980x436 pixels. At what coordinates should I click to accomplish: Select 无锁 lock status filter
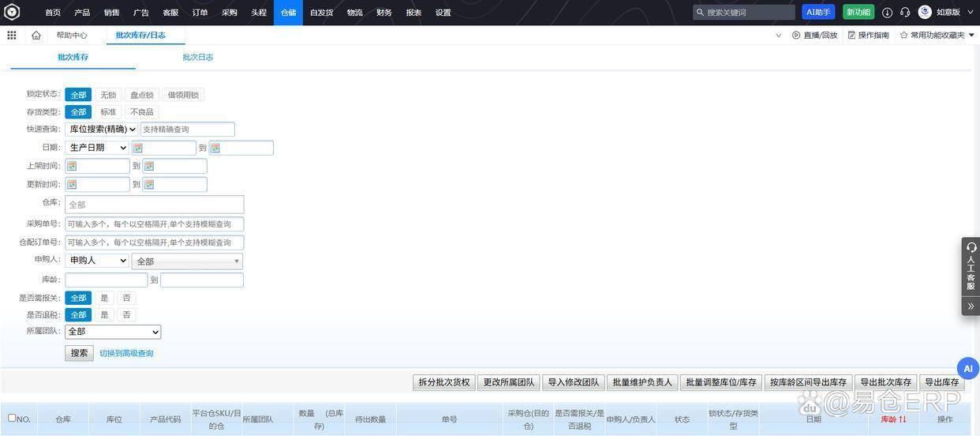[x=107, y=95]
